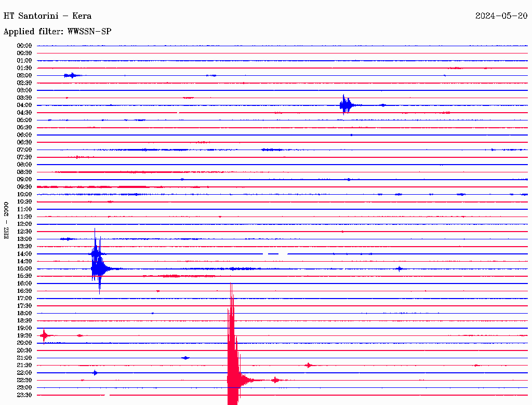532x405 pixels.
Task: Click the 13:00 time label
Action: [24, 239]
